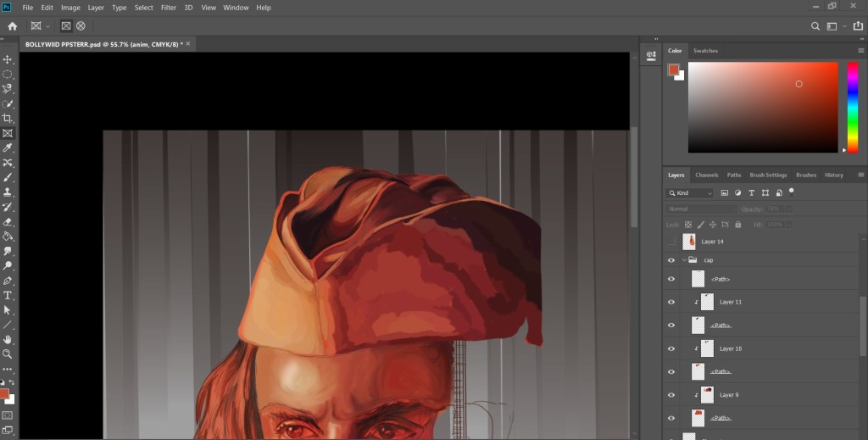Open the Filter menu

169,8
